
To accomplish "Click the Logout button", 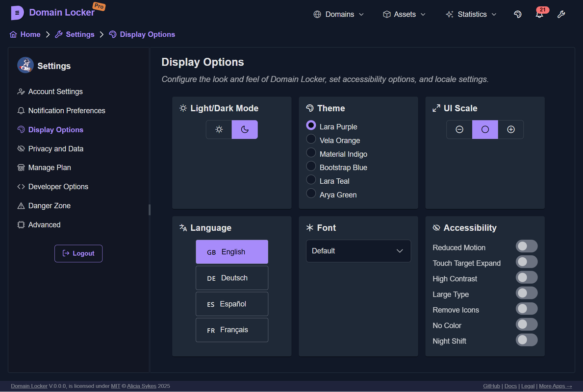I will click(x=78, y=253).
